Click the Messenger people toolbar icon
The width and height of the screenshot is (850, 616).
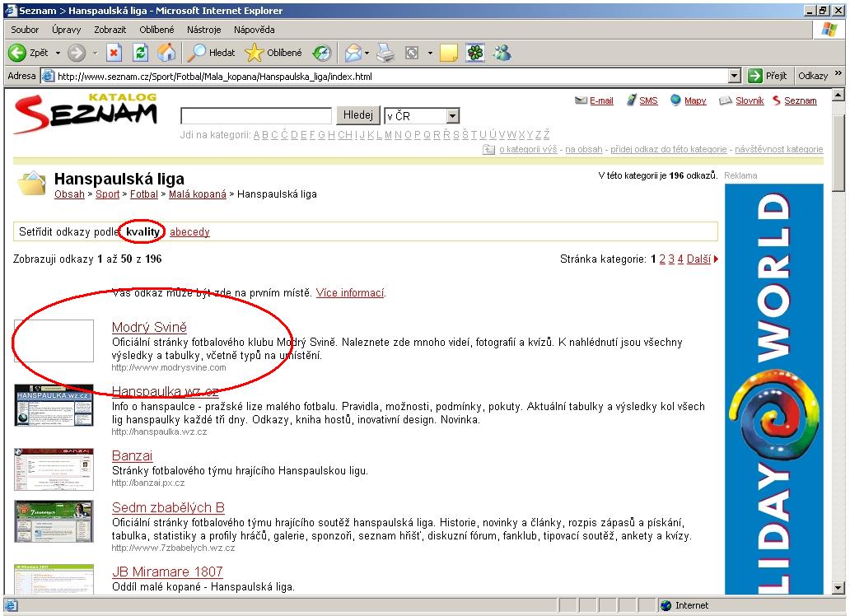click(502, 53)
